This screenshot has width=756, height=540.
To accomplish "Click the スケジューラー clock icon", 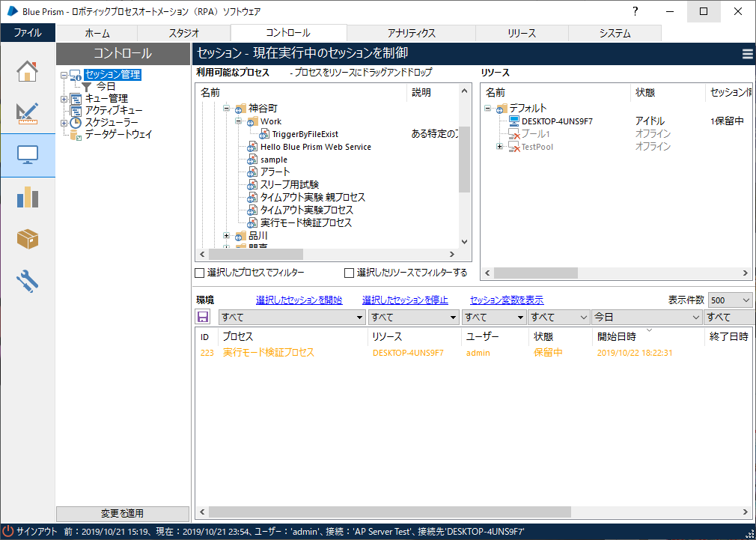I will (75, 123).
